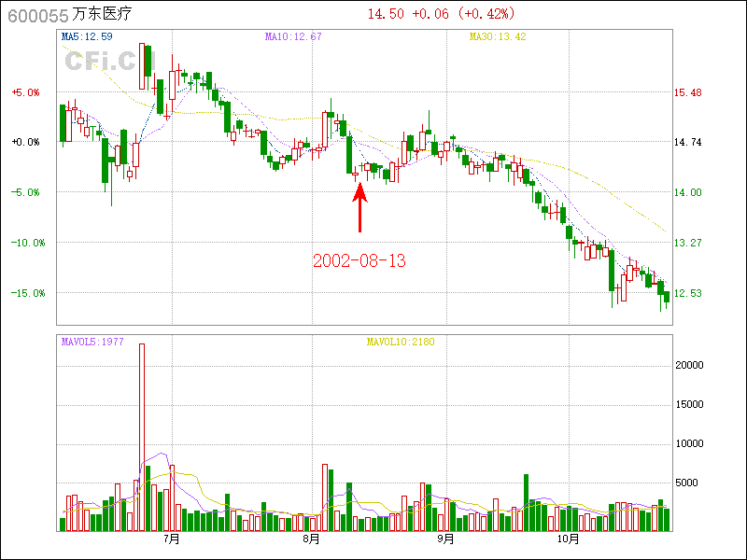This screenshot has width=747, height=560.
Task: Click the 10月 month axis label
Action: coord(569,539)
